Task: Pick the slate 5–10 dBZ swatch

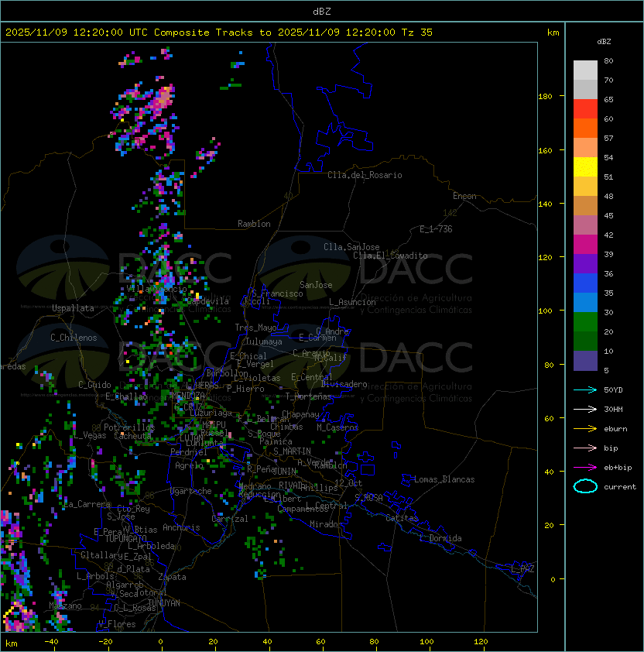Action: (585, 361)
